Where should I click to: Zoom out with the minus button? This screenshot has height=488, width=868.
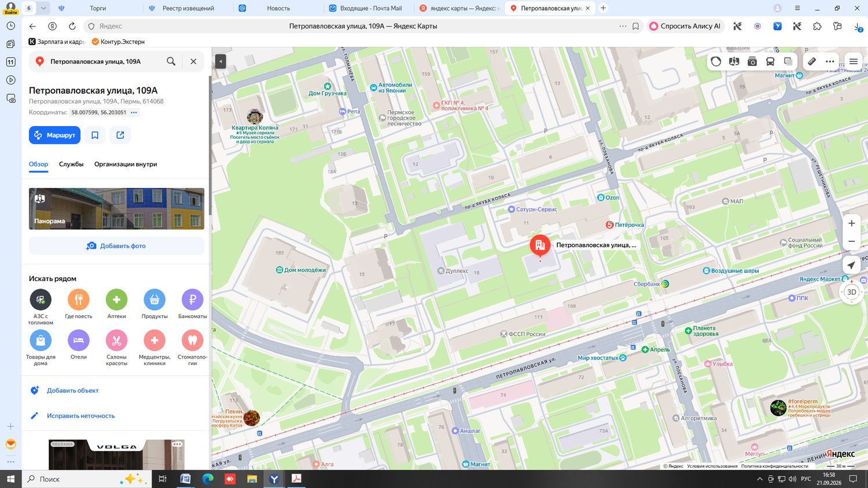point(852,241)
